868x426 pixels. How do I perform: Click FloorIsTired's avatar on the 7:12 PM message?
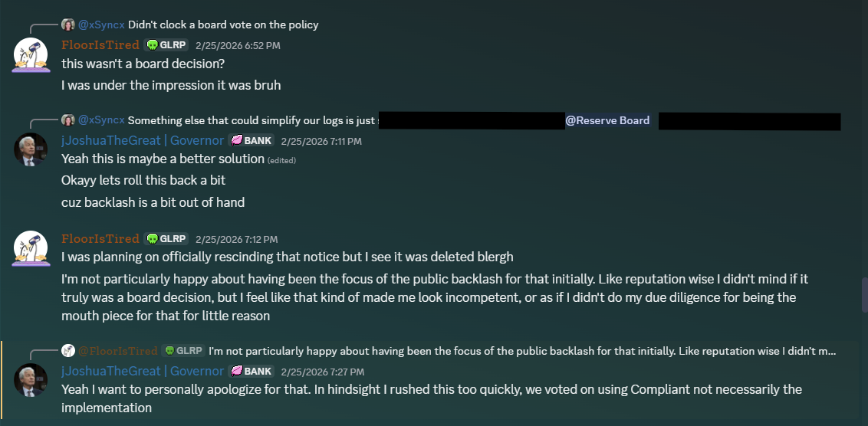(31, 248)
